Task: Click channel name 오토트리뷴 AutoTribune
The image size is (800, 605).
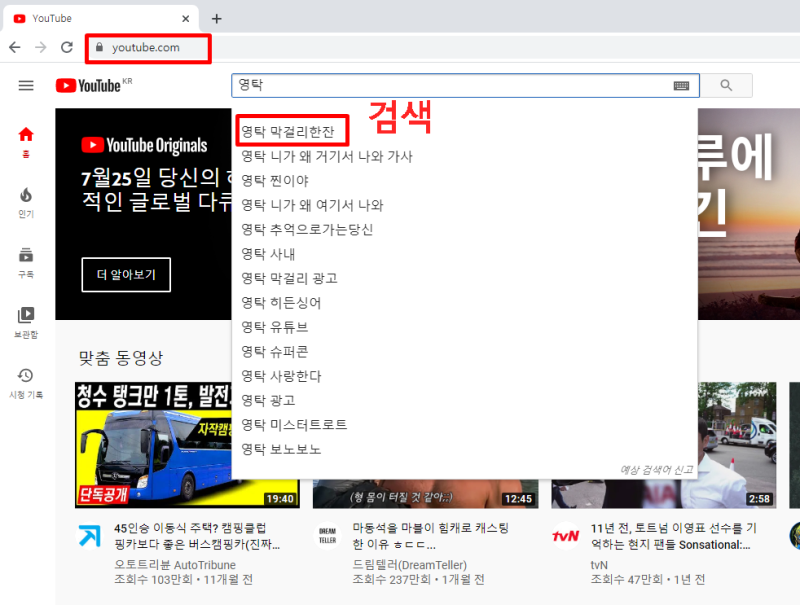Action: pos(175,565)
